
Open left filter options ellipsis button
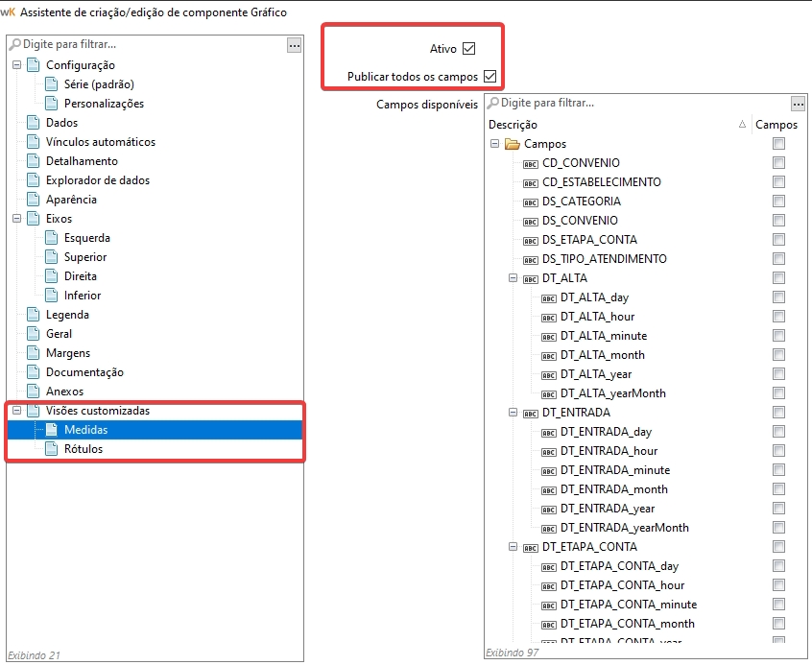click(x=295, y=45)
